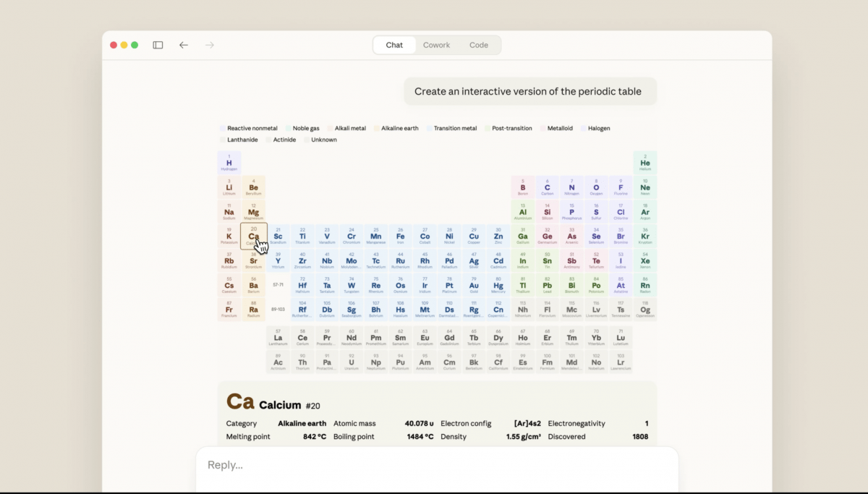Select the Iron (Fe) element cell
Image resolution: width=868 pixels, height=494 pixels.
coord(401,237)
